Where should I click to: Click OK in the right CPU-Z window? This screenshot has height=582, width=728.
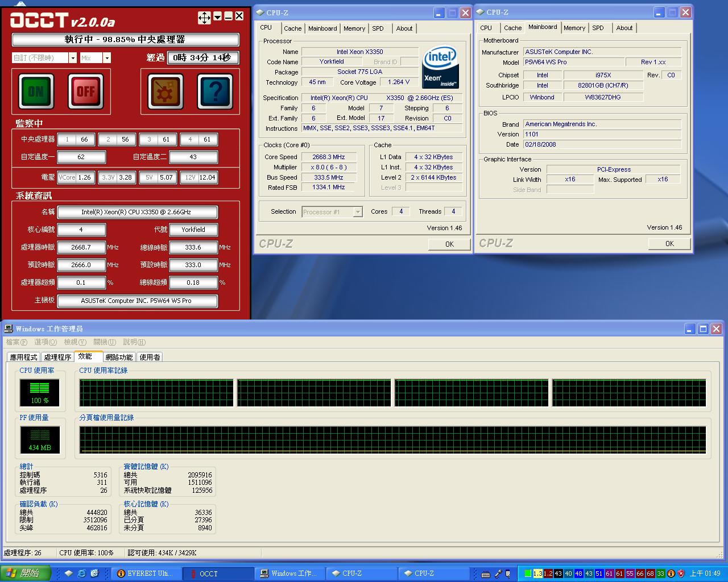669,243
